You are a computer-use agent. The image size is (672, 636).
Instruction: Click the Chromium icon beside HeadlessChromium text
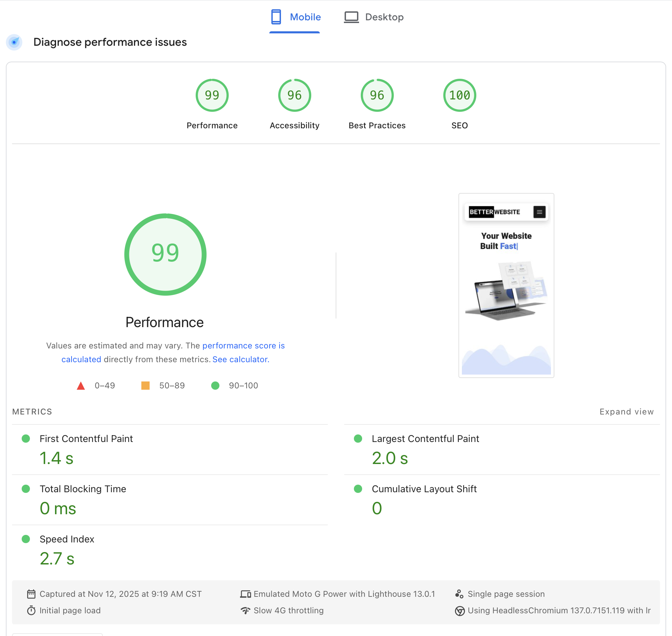pyautogui.click(x=459, y=611)
